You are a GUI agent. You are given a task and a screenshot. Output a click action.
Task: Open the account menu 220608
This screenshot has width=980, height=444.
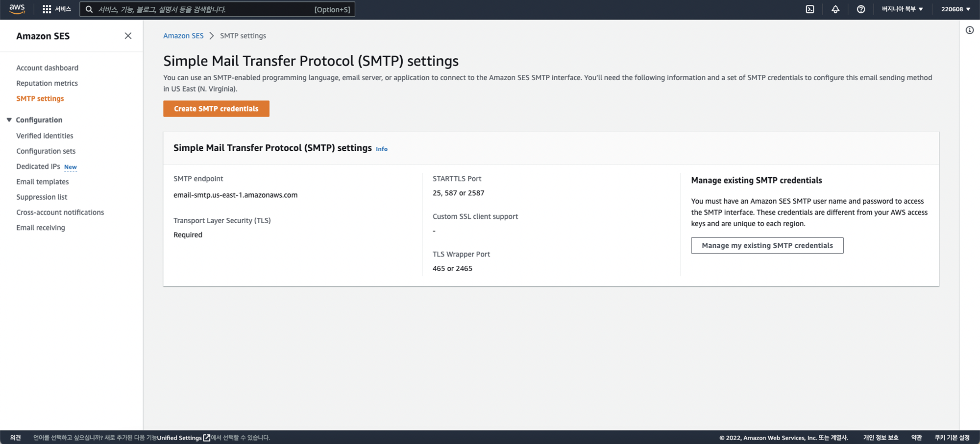(x=955, y=9)
